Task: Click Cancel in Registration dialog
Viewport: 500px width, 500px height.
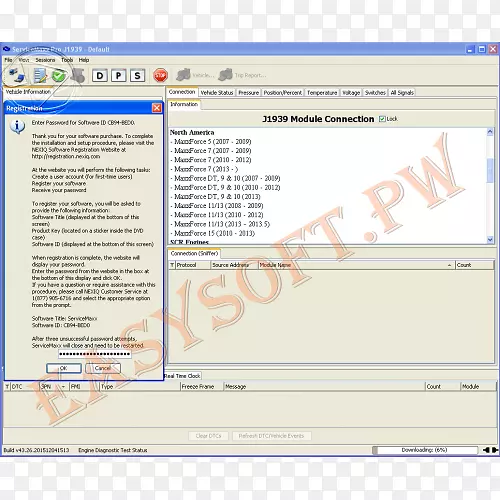Action: coord(103,368)
